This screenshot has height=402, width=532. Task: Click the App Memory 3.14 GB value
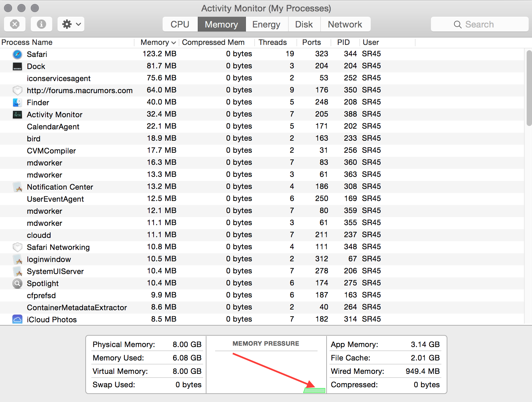(x=425, y=344)
